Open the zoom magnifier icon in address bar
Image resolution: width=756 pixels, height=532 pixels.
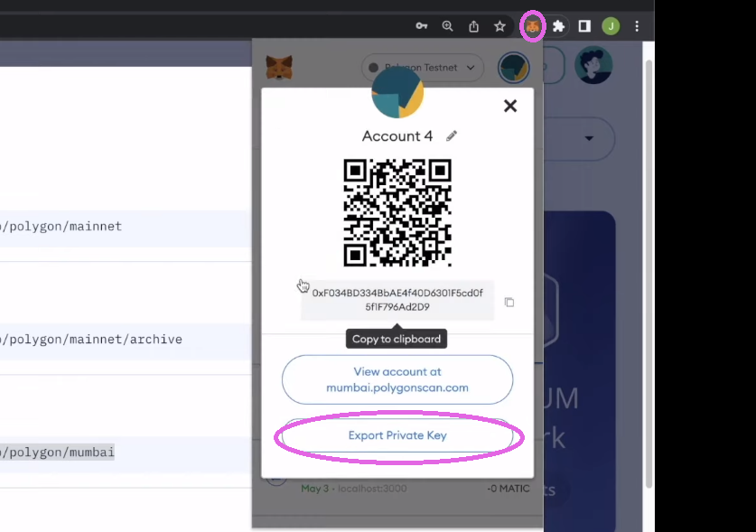[447, 26]
